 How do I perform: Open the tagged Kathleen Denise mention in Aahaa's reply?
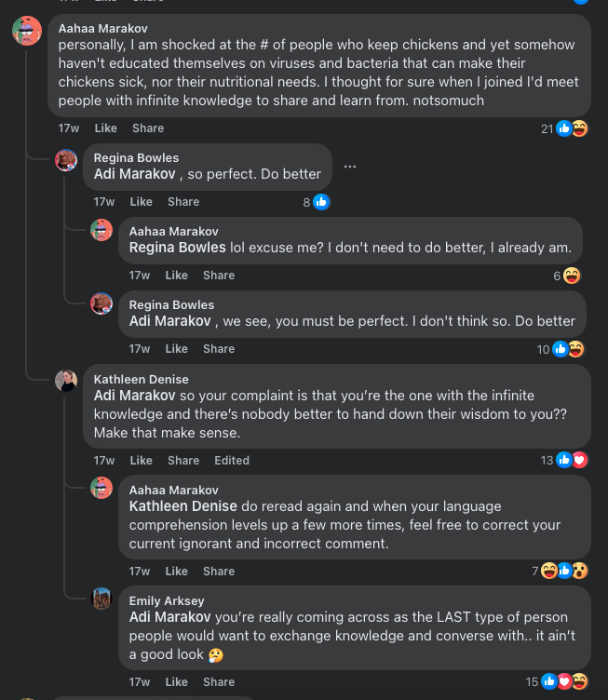click(183, 506)
